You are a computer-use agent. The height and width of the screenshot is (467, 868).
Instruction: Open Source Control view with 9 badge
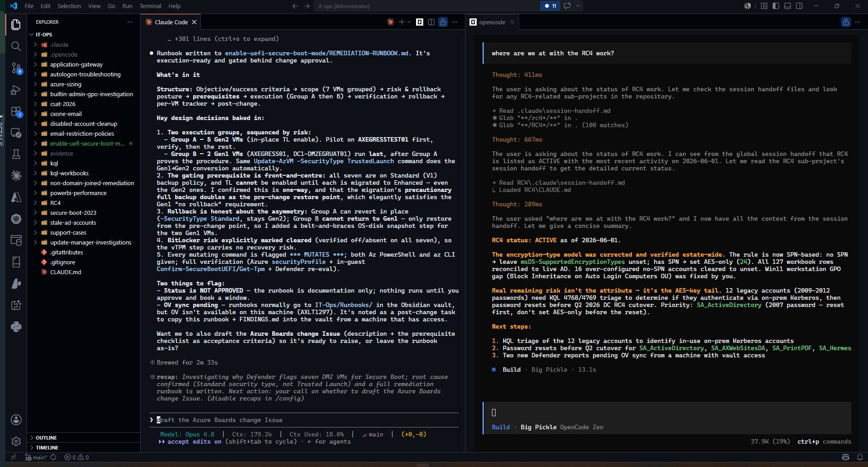tap(16, 68)
